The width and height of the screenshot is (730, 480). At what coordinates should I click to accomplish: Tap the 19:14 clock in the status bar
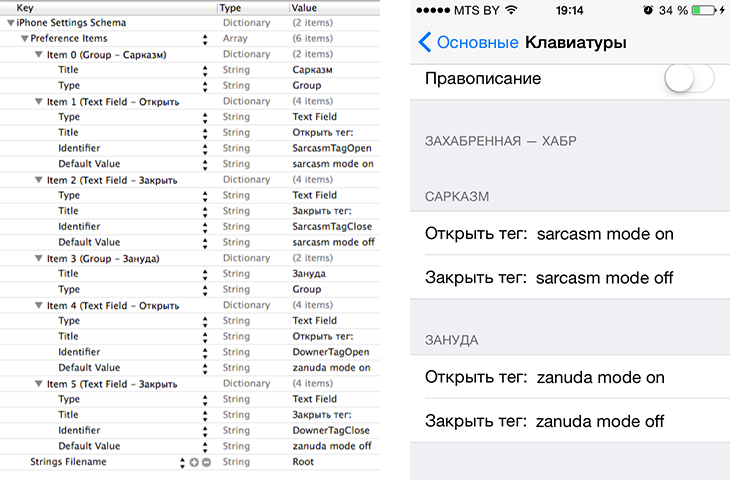click(569, 10)
